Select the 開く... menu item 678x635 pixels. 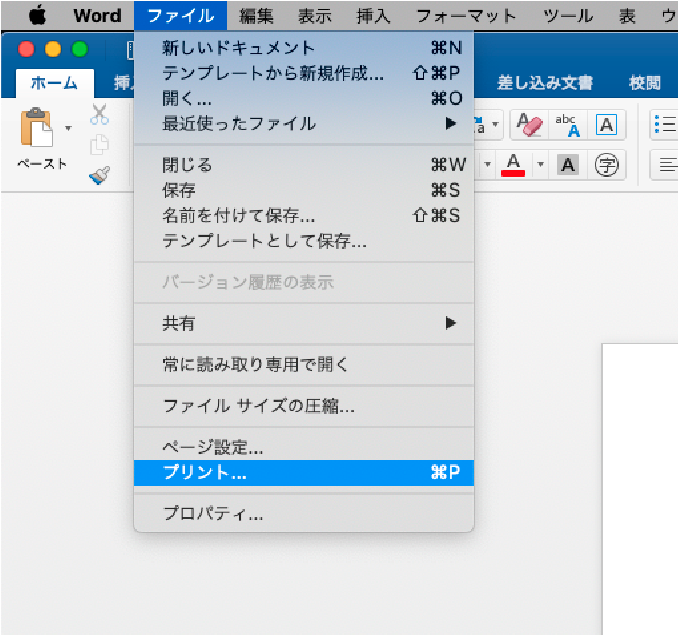pos(304,99)
